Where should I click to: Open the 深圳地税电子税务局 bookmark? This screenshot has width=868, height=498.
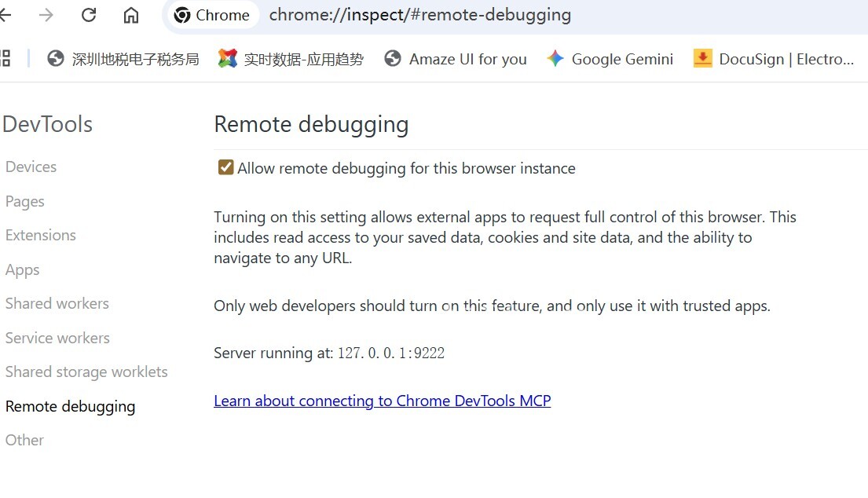click(x=123, y=59)
